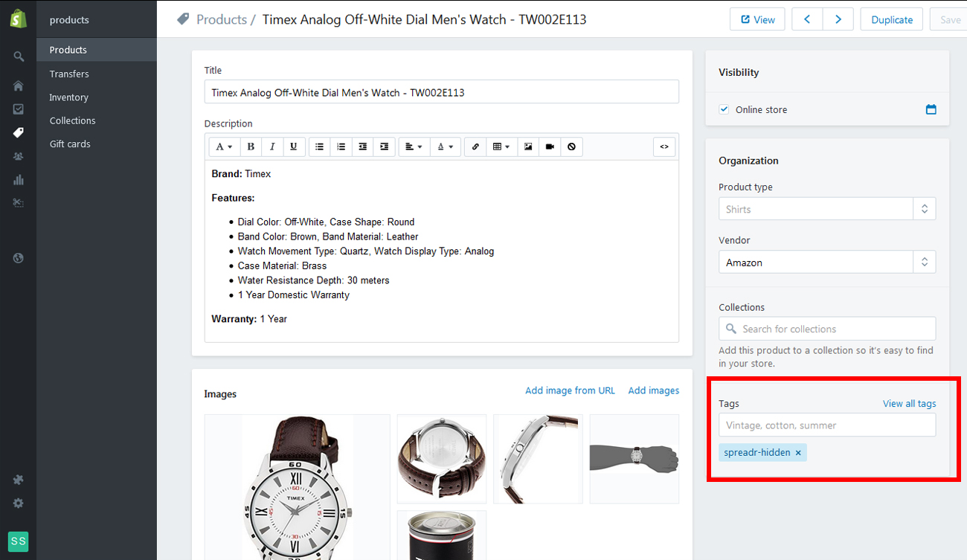Select the watch box tin thumbnail

(x=442, y=535)
